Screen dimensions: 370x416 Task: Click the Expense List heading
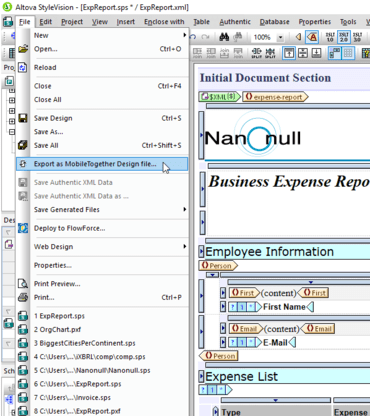pyautogui.click(x=241, y=377)
